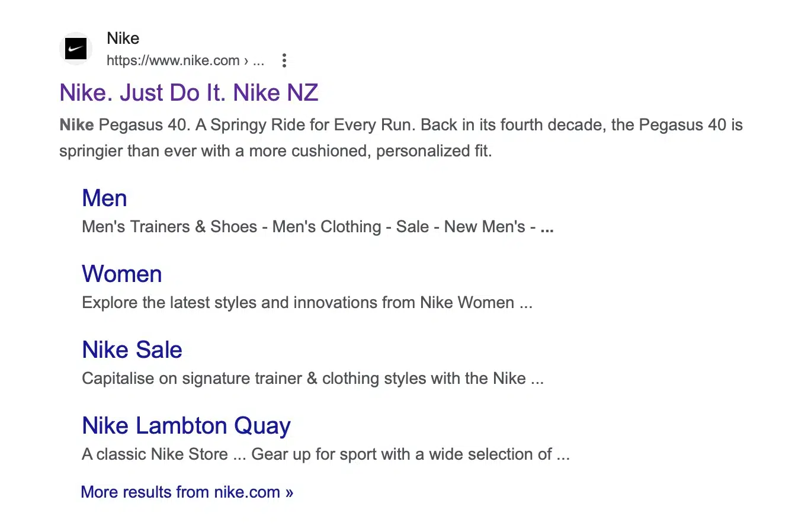Screen dimensions: 808x532
Task: Select the Nike site name above the URL
Action: pos(123,39)
